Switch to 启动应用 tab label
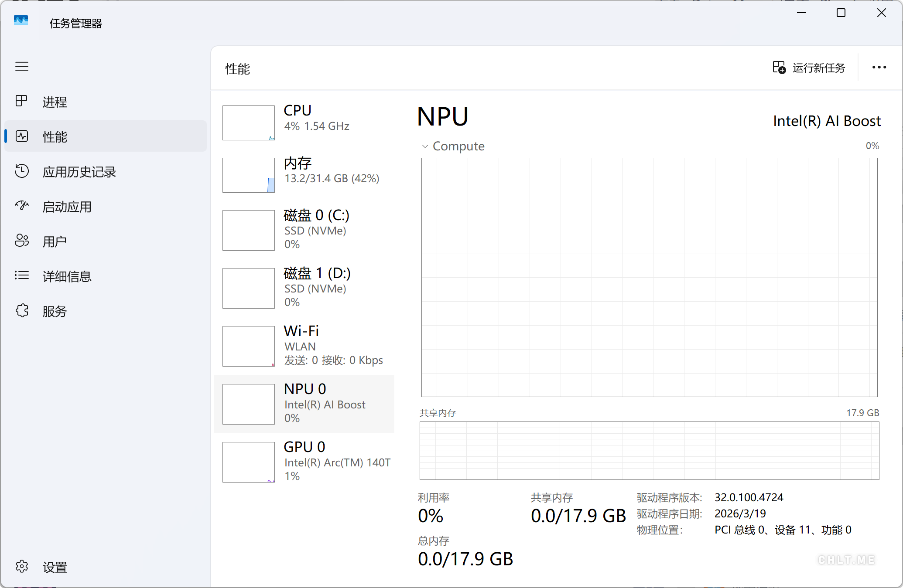 tap(67, 207)
